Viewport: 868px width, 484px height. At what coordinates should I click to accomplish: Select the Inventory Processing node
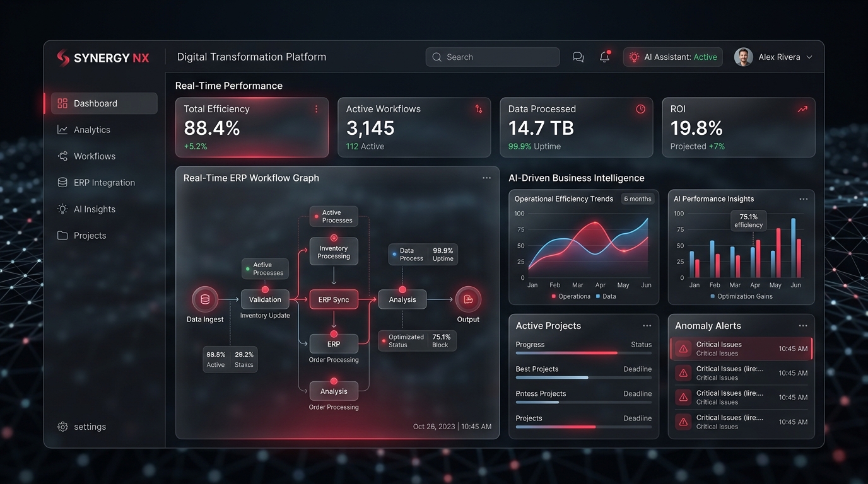pyautogui.click(x=334, y=252)
